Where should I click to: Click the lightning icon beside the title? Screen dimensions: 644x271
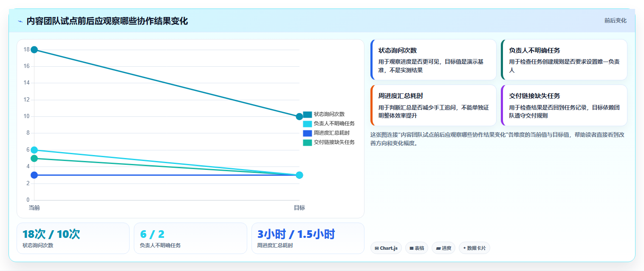(x=20, y=21)
